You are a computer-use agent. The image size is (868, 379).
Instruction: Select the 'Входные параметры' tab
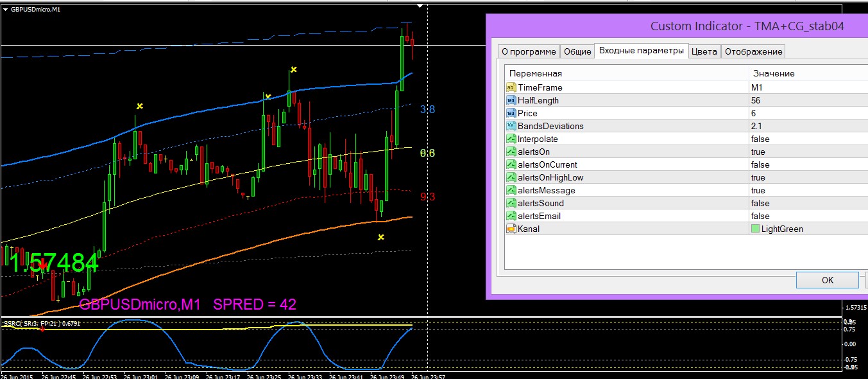point(642,51)
